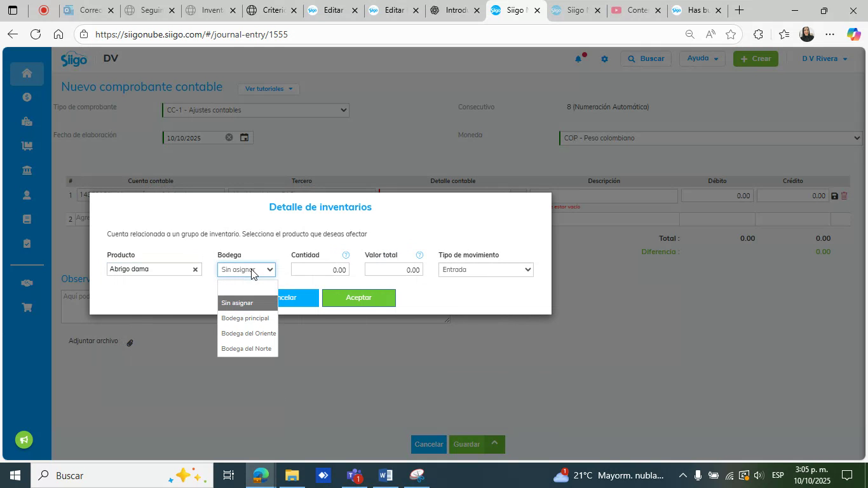The image size is (868, 488).
Task: Open Microsoft Teams from the taskbar
Action: 354,475
